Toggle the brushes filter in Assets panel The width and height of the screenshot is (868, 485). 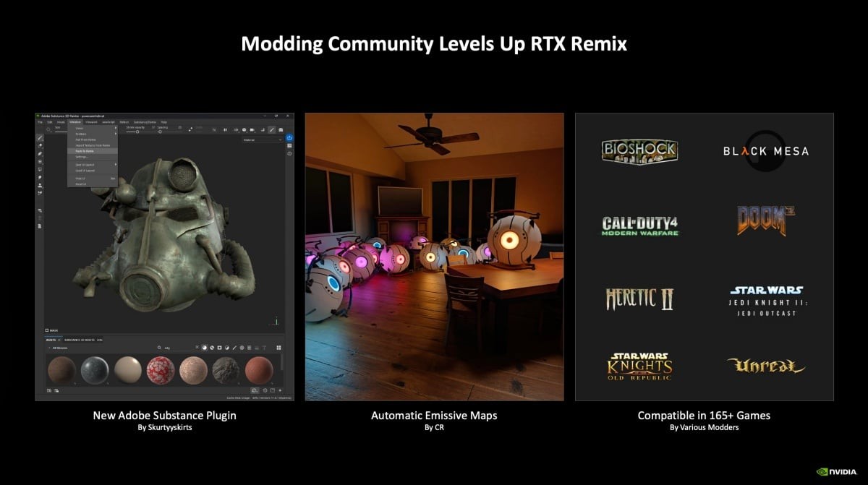[233, 348]
